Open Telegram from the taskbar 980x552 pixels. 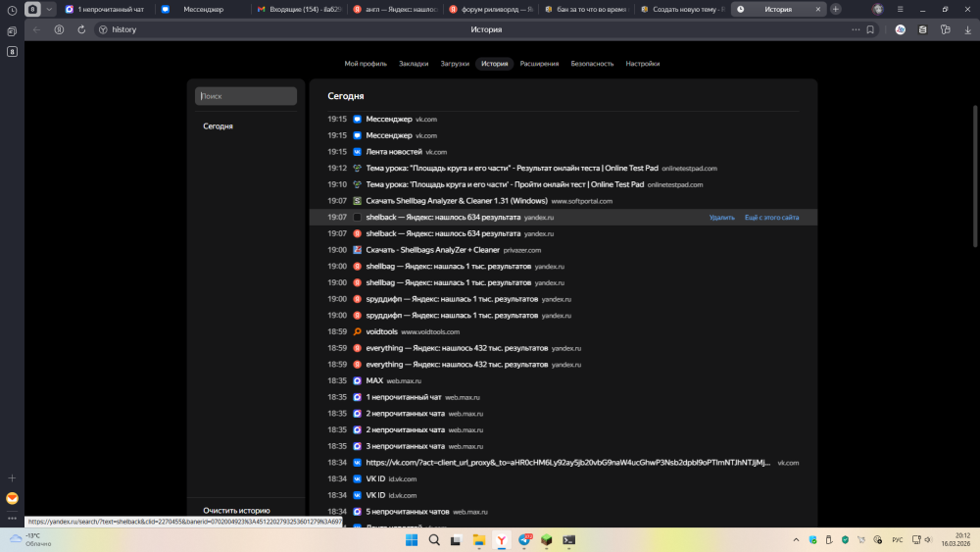tap(524, 540)
